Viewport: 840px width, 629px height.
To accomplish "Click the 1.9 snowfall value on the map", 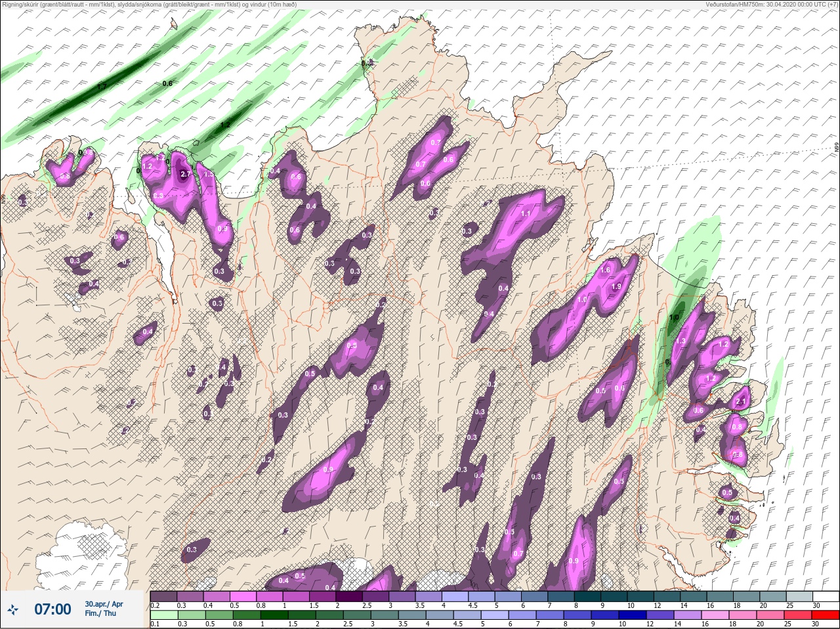I will [x=616, y=286].
